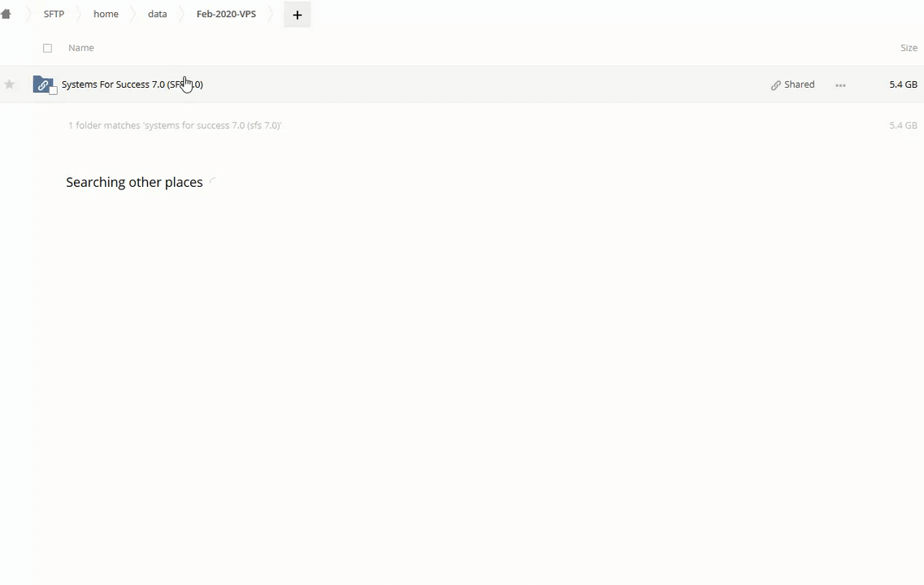The height and width of the screenshot is (585, 924).
Task: Click the chevron after Feb-2020-VPS breadcrumb
Action: (x=271, y=15)
